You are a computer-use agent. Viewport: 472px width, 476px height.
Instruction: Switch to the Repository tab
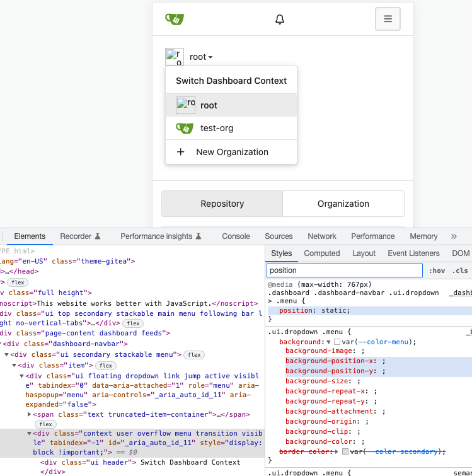222,204
